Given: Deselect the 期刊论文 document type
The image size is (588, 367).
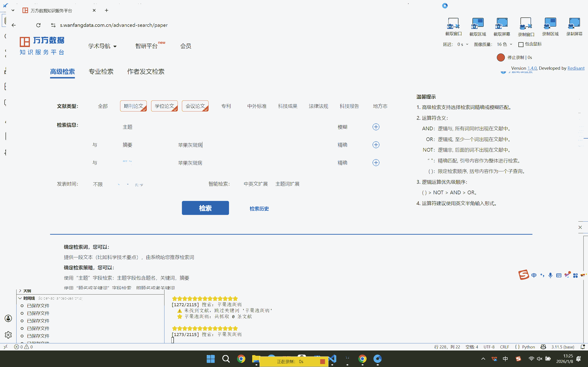Looking at the screenshot, I should [133, 106].
